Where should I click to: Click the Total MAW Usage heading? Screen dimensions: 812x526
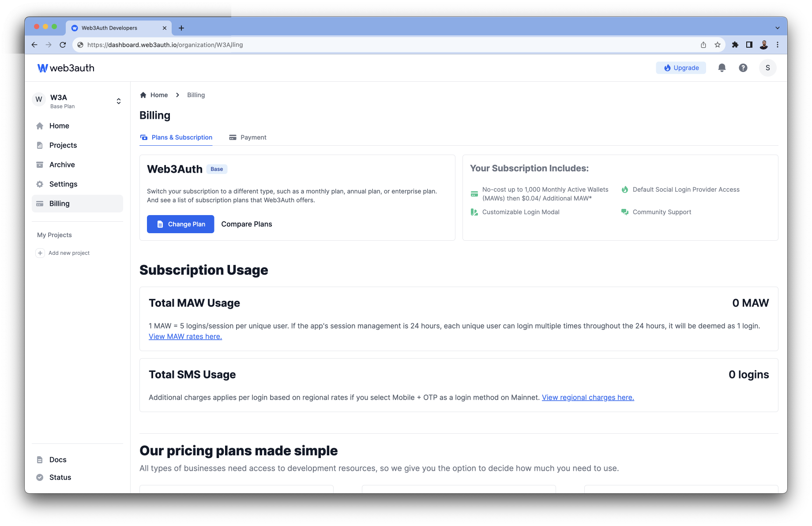click(x=194, y=303)
